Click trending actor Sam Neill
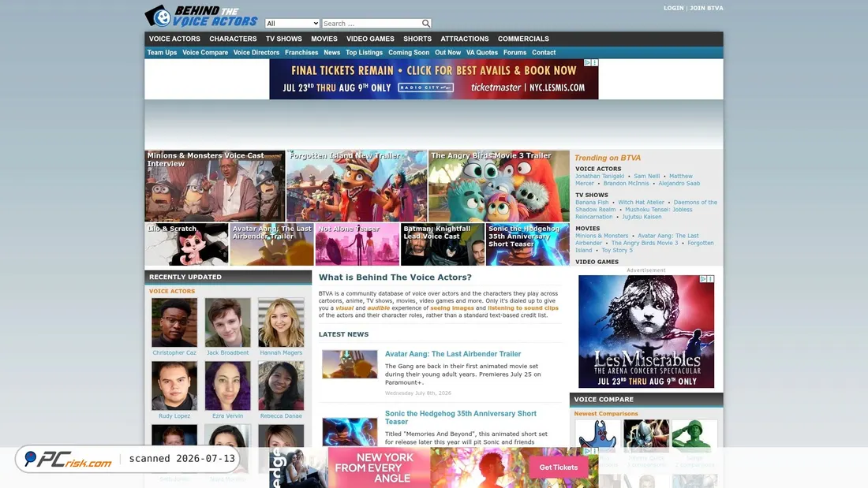 click(x=646, y=176)
